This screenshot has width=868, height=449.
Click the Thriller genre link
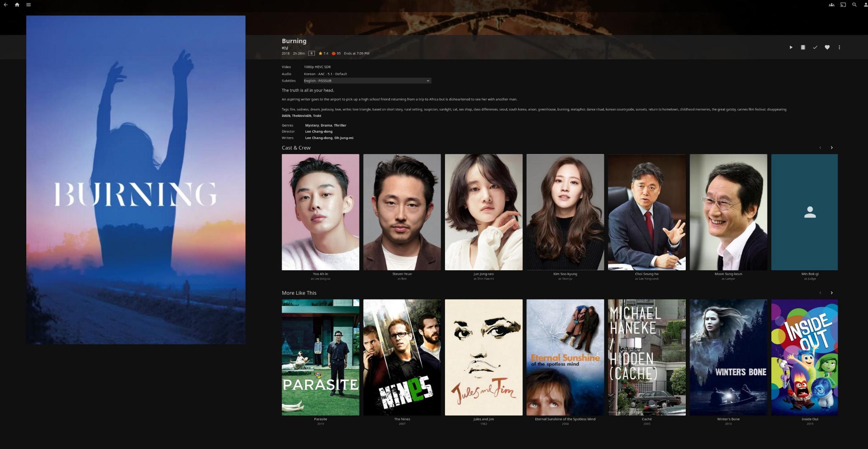(340, 125)
